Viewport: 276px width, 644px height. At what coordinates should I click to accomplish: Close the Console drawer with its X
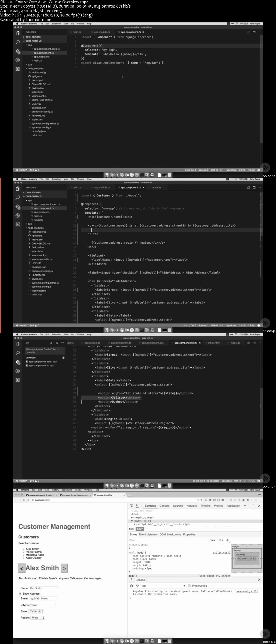[259, 580]
